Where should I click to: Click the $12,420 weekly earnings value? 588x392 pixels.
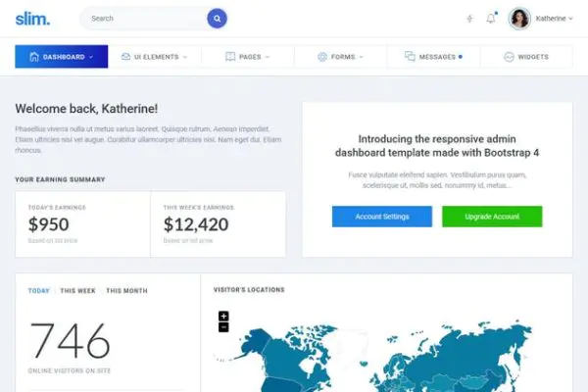[x=196, y=224]
